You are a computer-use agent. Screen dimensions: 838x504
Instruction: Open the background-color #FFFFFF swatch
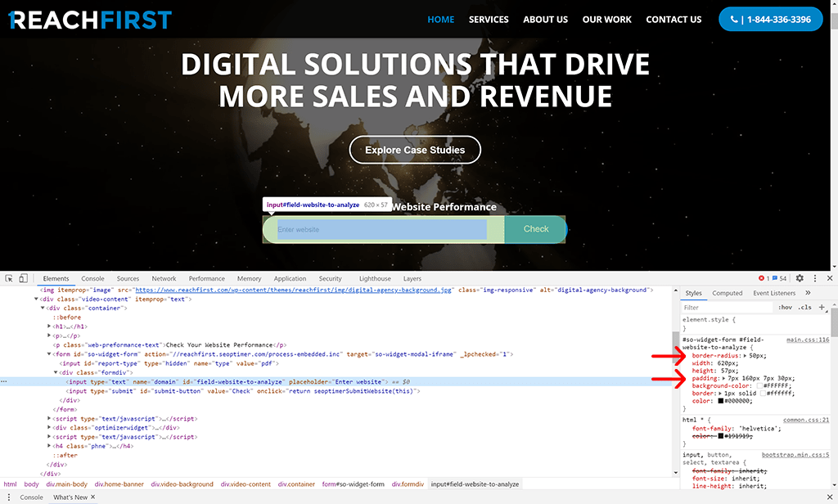point(759,385)
